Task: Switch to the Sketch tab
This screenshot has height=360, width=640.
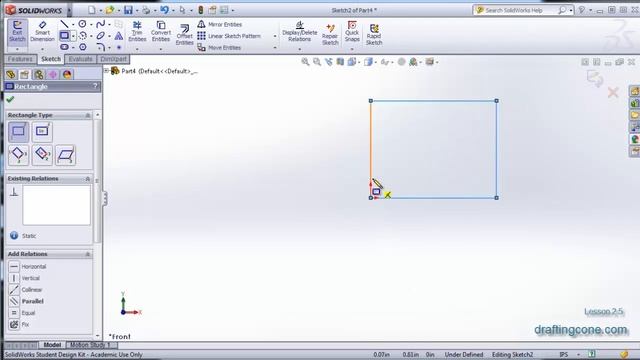Action: (51, 59)
